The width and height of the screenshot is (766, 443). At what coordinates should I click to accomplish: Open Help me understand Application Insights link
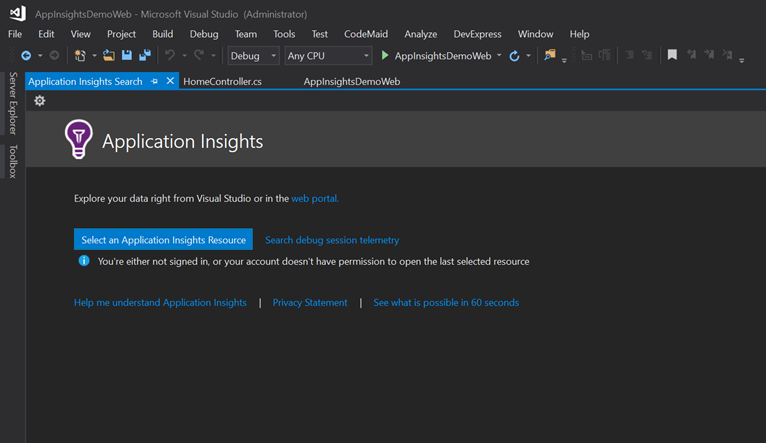[160, 302]
